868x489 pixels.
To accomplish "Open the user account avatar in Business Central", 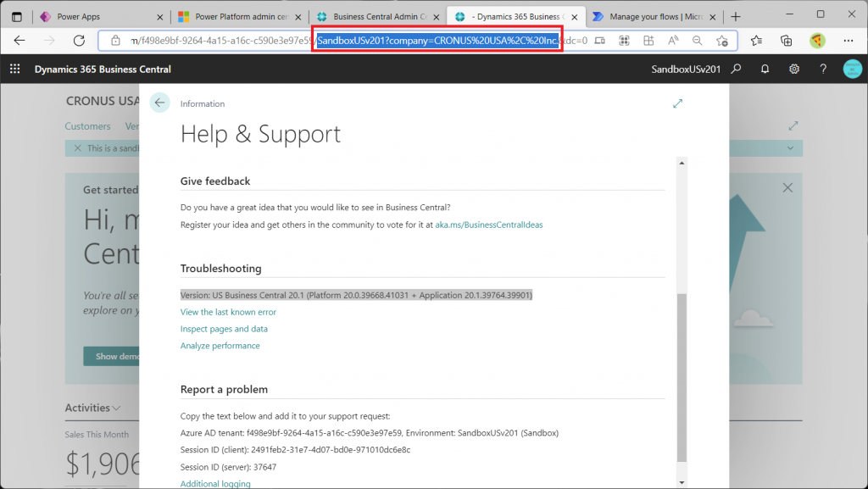I will 853,69.
